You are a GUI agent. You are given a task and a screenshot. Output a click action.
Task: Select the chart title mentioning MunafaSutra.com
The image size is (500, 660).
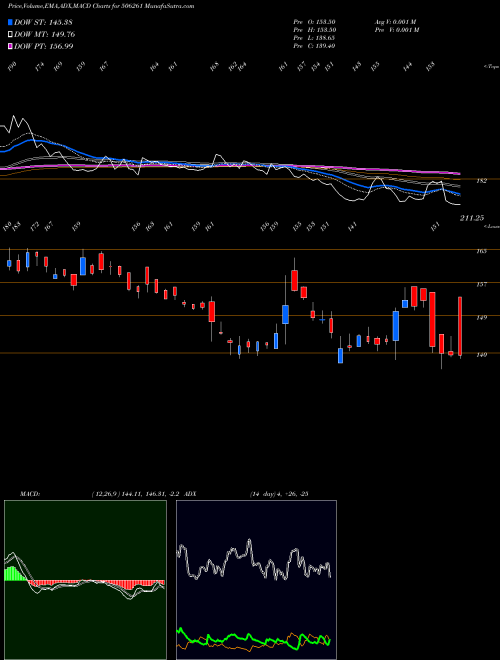click(101, 6)
